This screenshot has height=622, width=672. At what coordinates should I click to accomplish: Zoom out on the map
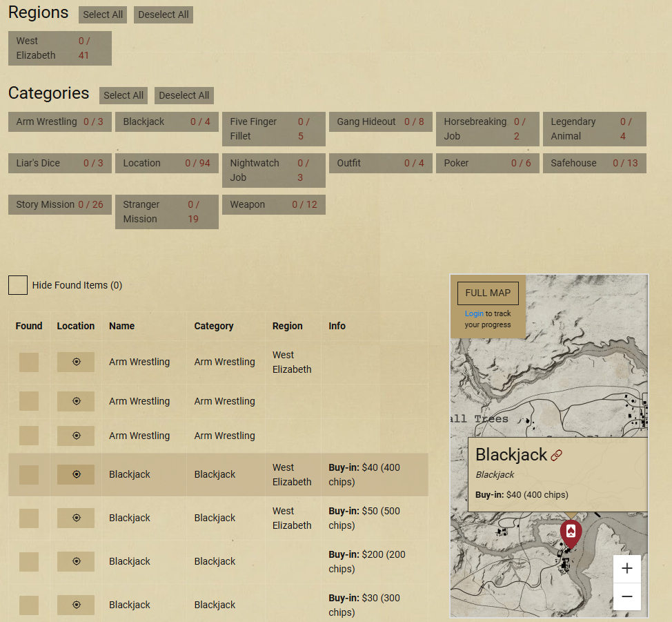[x=626, y=596]
